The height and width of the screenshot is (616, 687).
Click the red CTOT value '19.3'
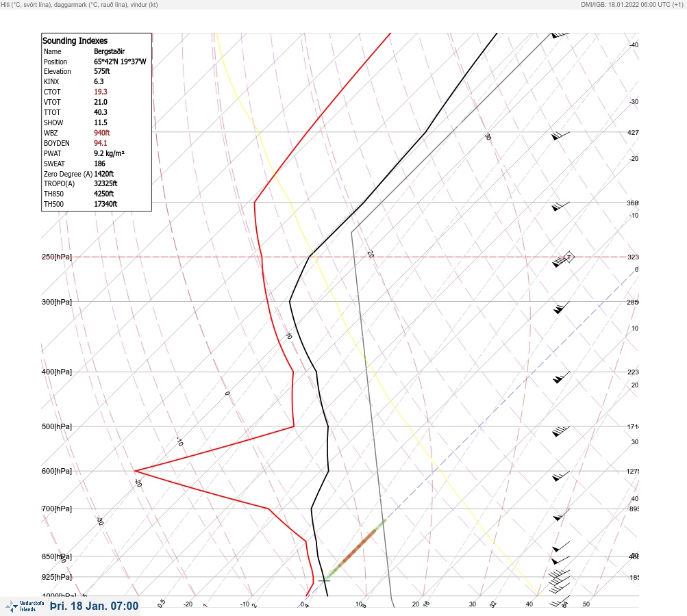pyautogui.click(x=100, y=92)
